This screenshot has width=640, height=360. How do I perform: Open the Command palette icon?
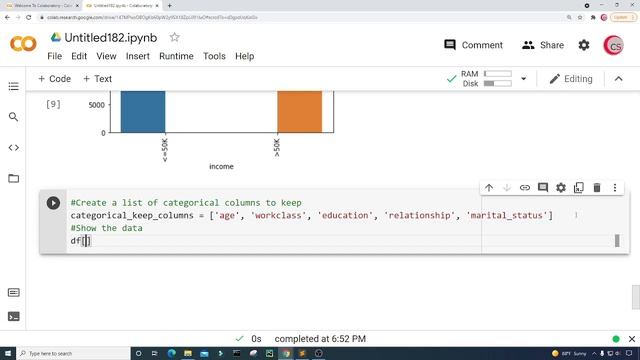coord(13,292)
